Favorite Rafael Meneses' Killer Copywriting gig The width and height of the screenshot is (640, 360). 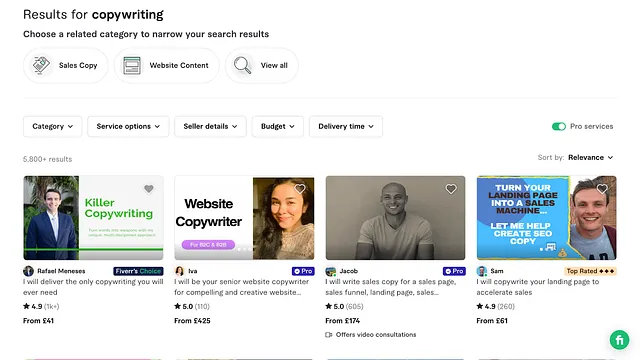[x=149, y=189]
